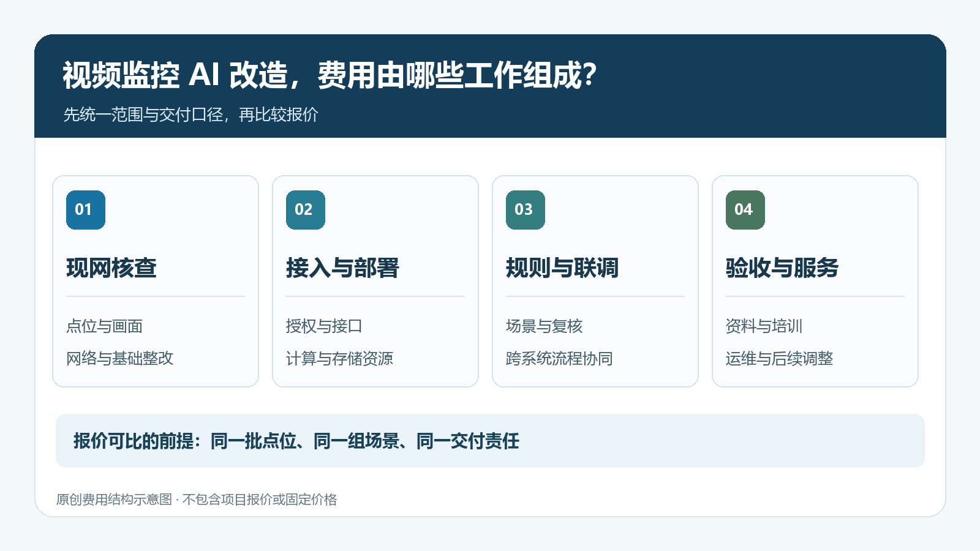Click the 点位与画面 line

pos(105,326)
